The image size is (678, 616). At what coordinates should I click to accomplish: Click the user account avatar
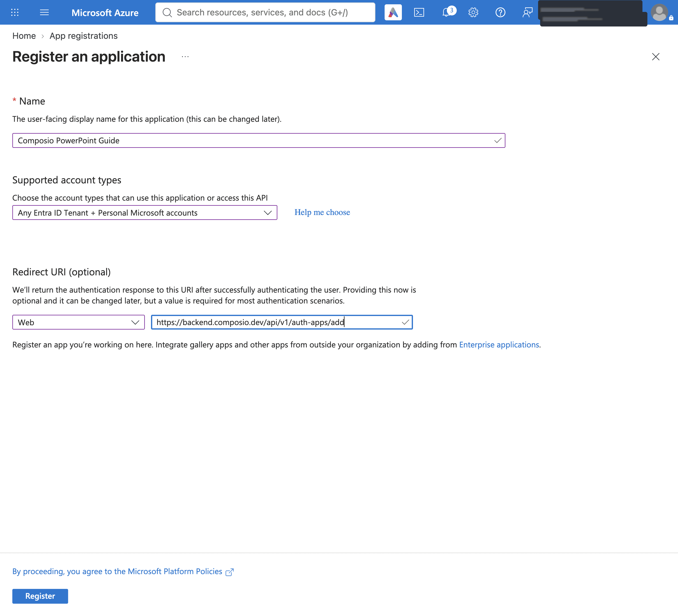660,13
